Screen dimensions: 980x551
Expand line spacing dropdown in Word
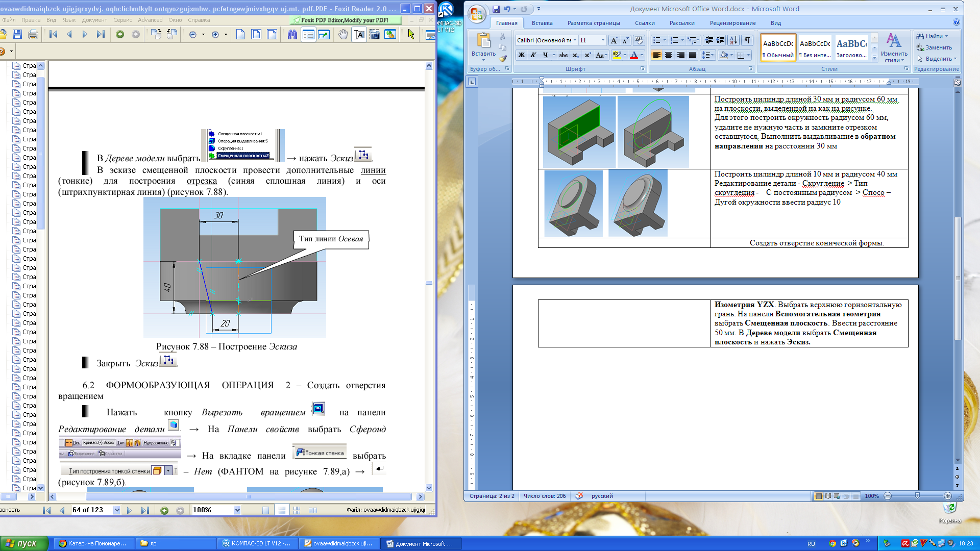(x=713, y=55)
